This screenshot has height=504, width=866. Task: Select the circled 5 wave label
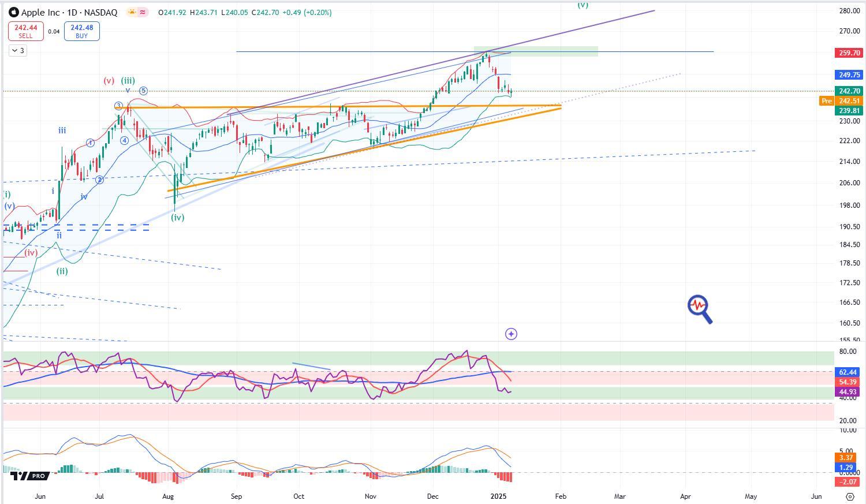tap(143, 91)
